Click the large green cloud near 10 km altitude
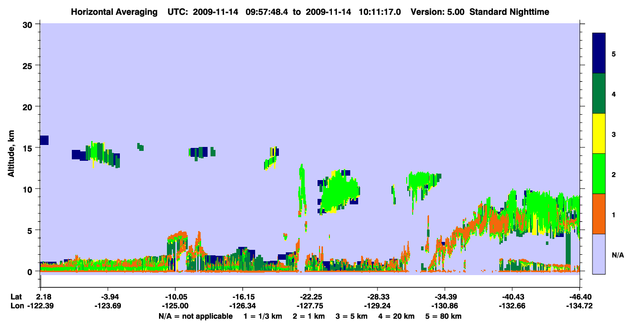Screen dimensions: 644x330 pyautogui.click(x=339, y=192)
